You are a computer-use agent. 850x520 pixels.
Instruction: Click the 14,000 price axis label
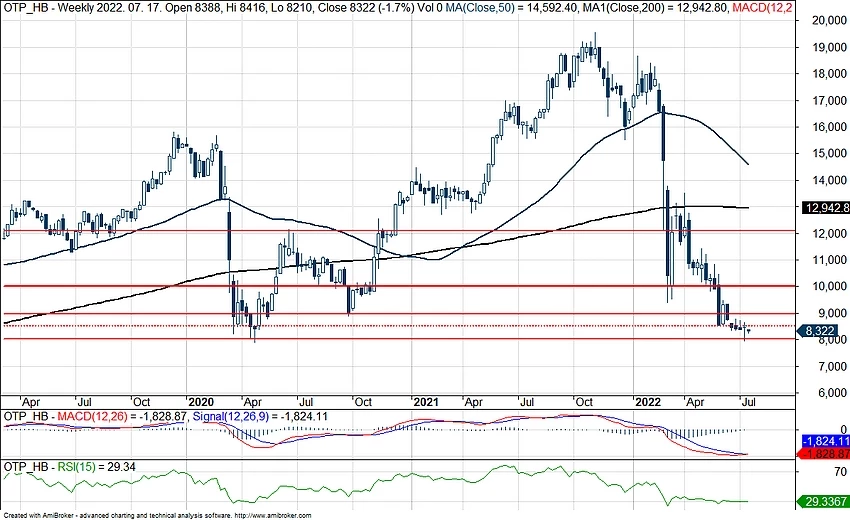coord(828,180)
